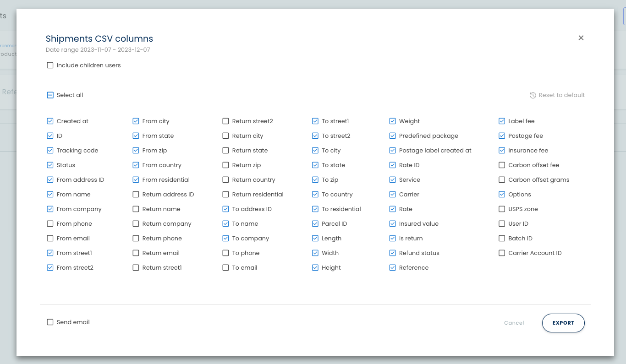Enable the Send email checkbox
The image size is (626, 364).
click(x=50, y=322)
